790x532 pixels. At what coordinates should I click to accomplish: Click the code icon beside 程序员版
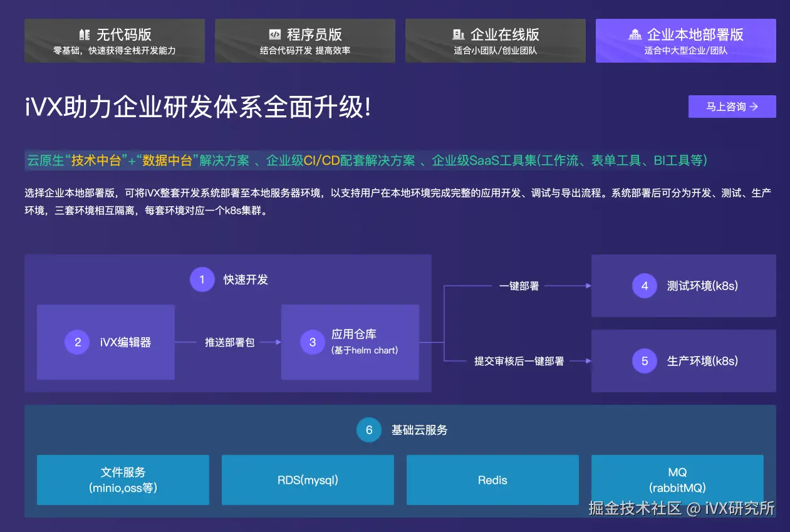(274, 34)
